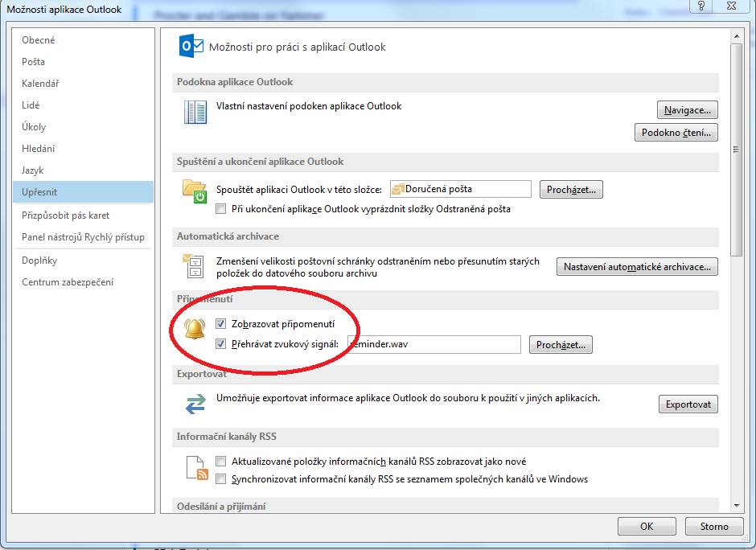Enable emptying Odstraněná pošta on exit
The image size is (756, 550).
220,209
